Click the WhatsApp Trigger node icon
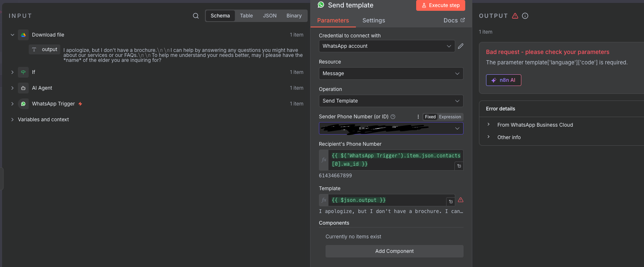This screenshot has width=644, height=267. pyautogui.click(x=23, y=104)
